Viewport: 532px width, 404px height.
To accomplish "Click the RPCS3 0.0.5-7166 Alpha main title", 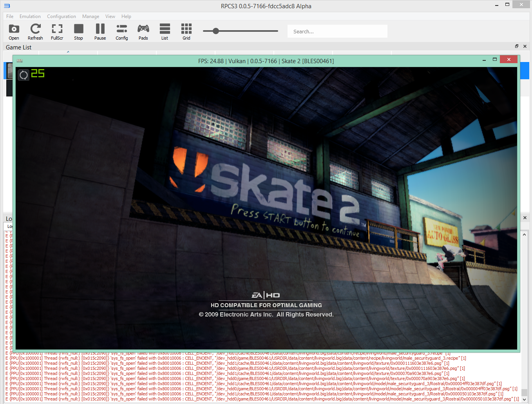I will pyautogui.click(x=266, y=6).
